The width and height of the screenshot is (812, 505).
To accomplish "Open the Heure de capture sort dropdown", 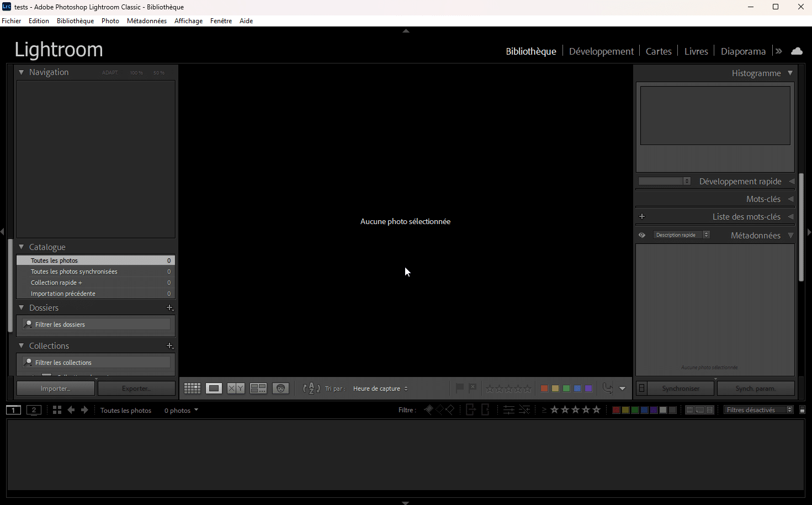I will click(380, 389).
